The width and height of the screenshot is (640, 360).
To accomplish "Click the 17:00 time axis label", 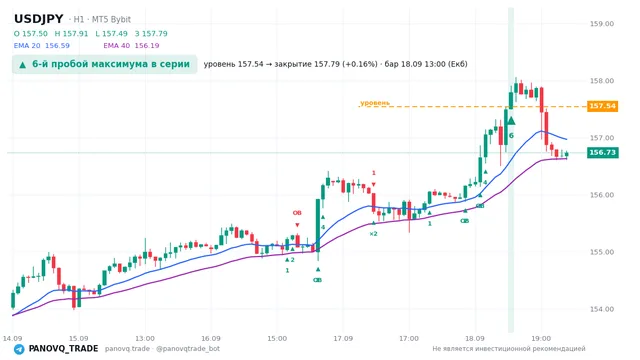I will [x=409, y=338].
